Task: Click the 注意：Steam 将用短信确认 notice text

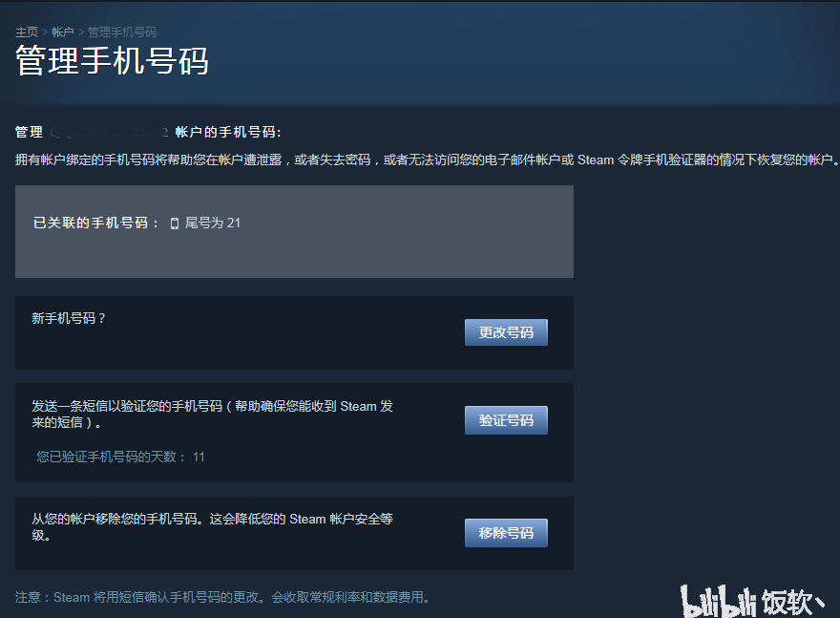Action: [222, 597]
